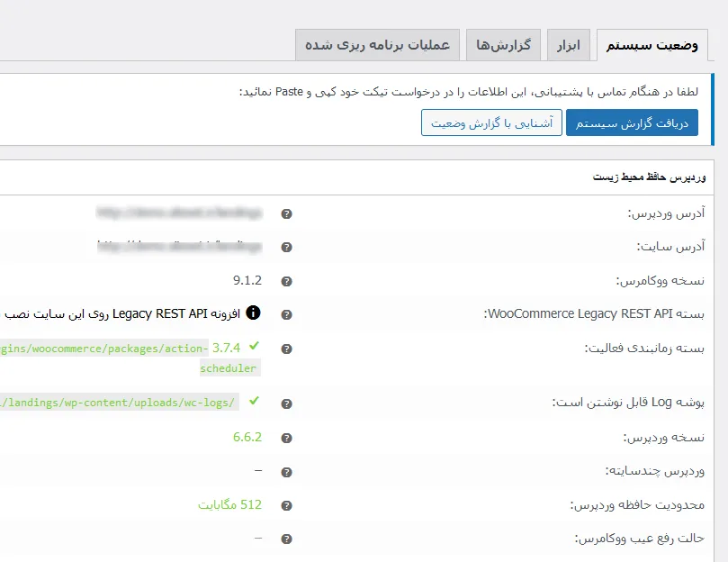Click help icon for آدرس سایت
Viewport: 728px width, 562px height.
[x=286, y=248]
